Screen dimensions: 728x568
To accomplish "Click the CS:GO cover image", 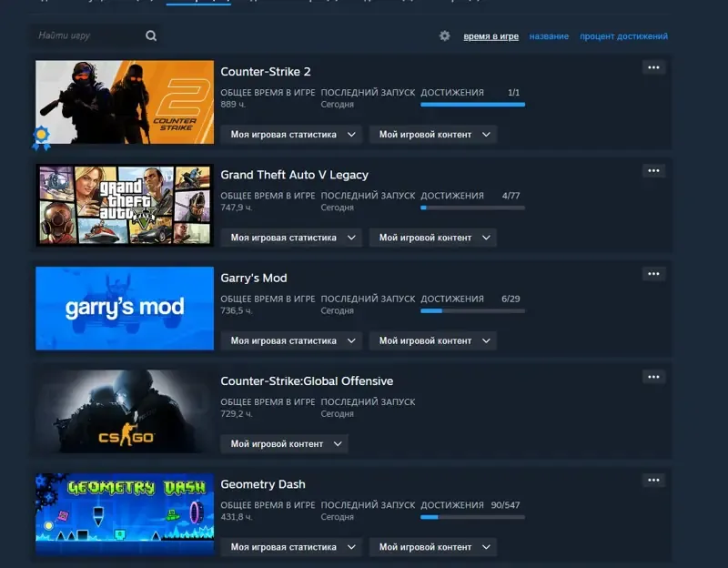I will pos(125,411).
